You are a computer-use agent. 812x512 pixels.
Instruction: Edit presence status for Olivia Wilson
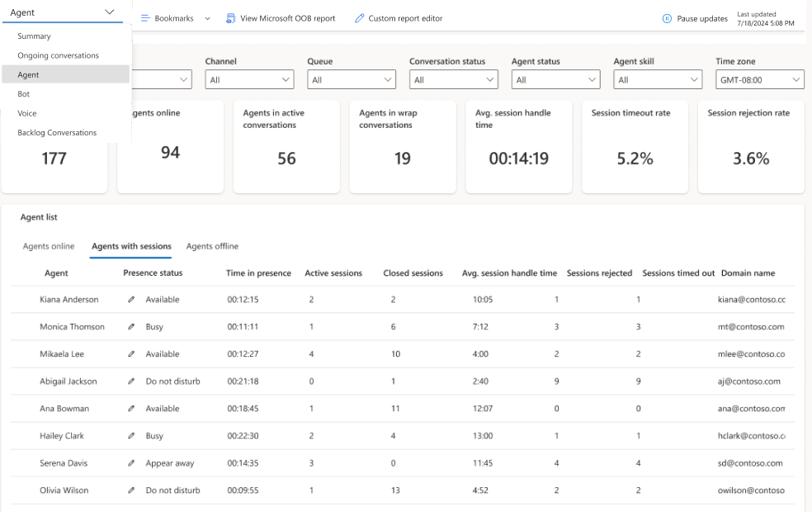(x=131, y=491)
